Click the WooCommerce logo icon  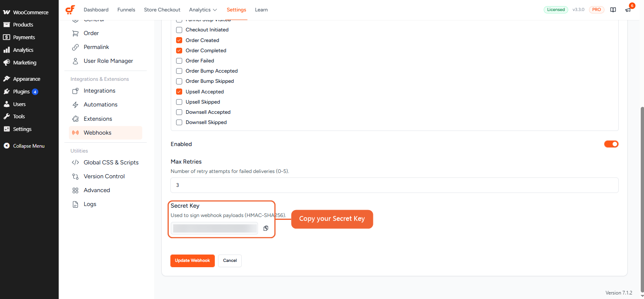tap(7, 12)
